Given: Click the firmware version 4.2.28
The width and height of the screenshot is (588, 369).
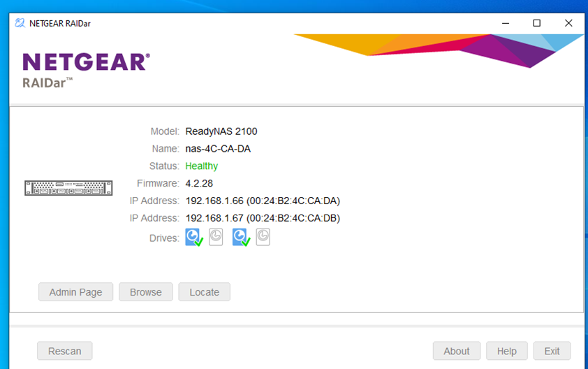Looking at the screenshot, I should tap(199, 183).
